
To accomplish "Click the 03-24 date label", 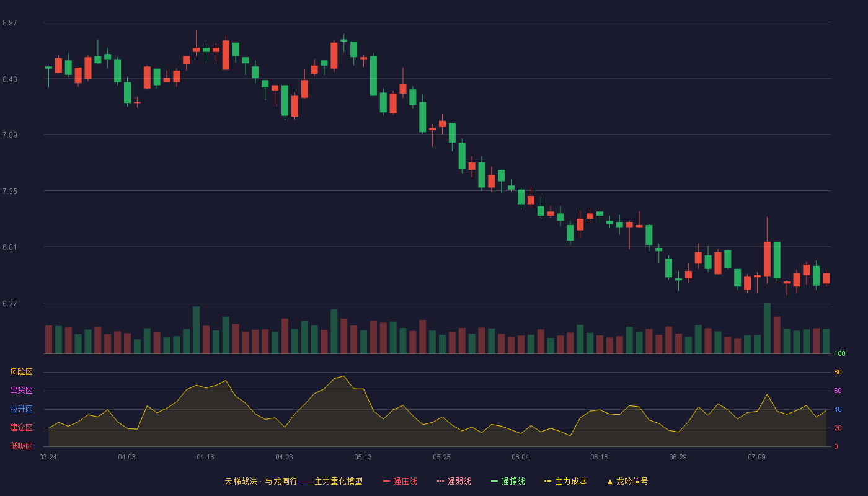I will point(48,457).
